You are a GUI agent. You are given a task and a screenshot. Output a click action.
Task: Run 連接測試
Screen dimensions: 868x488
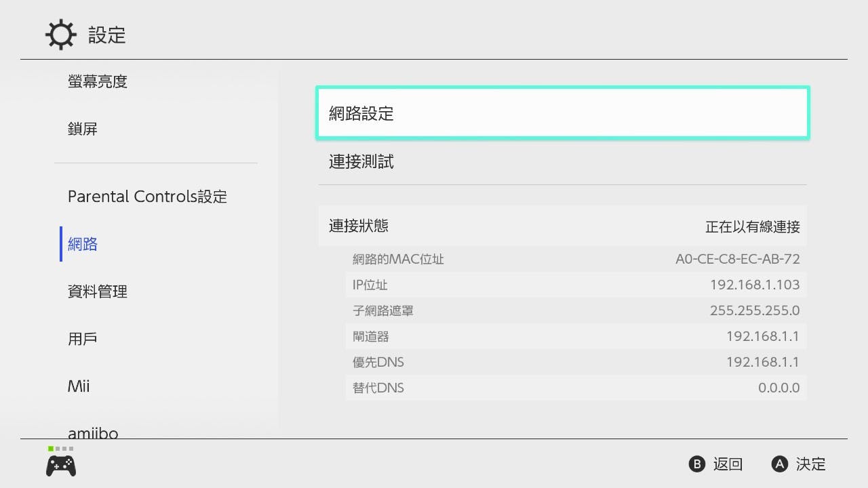563,162
